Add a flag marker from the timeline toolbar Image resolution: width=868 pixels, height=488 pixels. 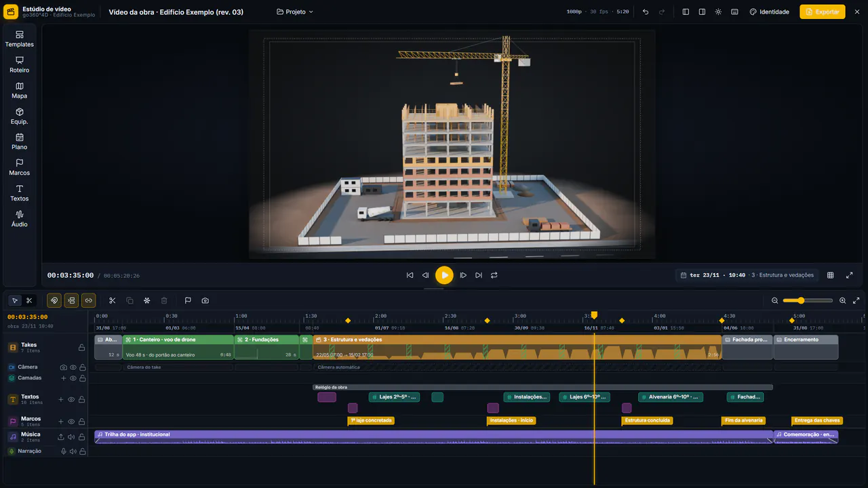pyautogui.click(x=188, y=300)
